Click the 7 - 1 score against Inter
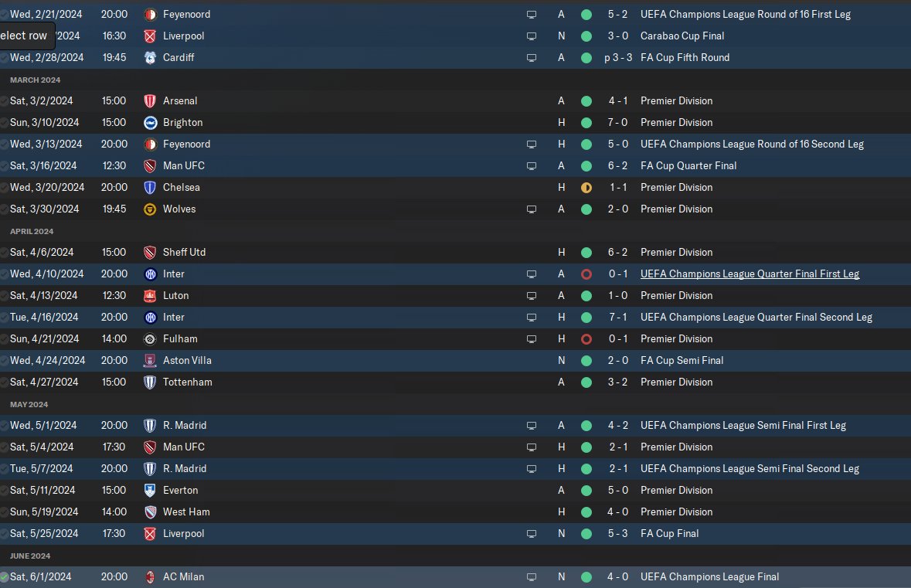The image size is (911, 588). coord(618,317)
